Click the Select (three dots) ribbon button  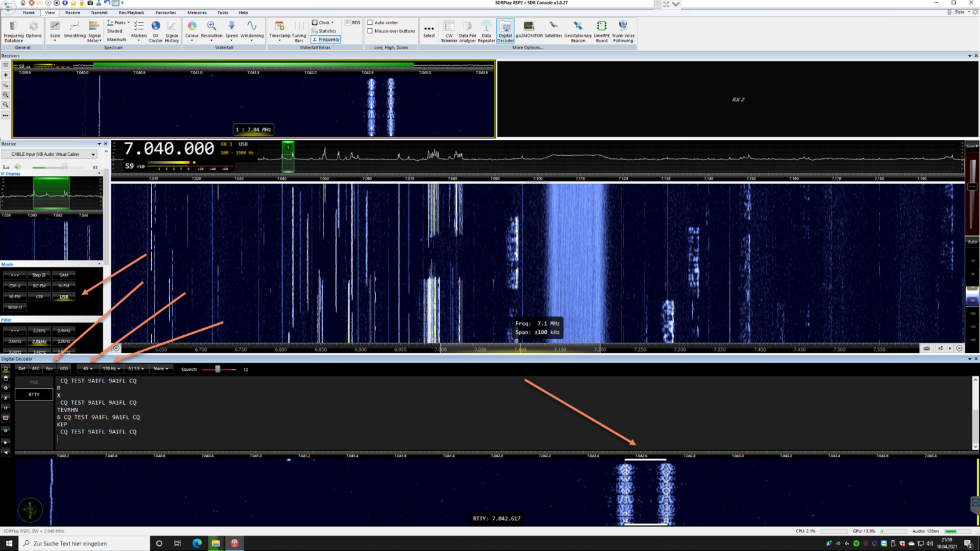coord(429,31)
